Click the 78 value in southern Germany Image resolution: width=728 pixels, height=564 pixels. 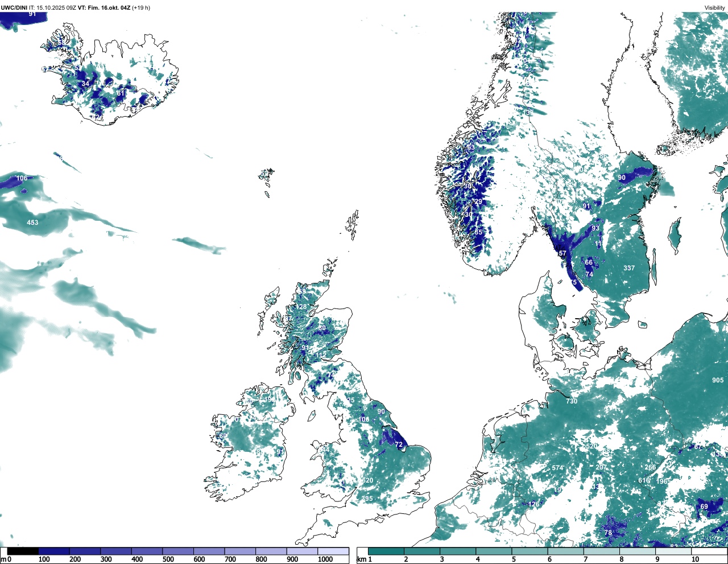pos(608,533)
